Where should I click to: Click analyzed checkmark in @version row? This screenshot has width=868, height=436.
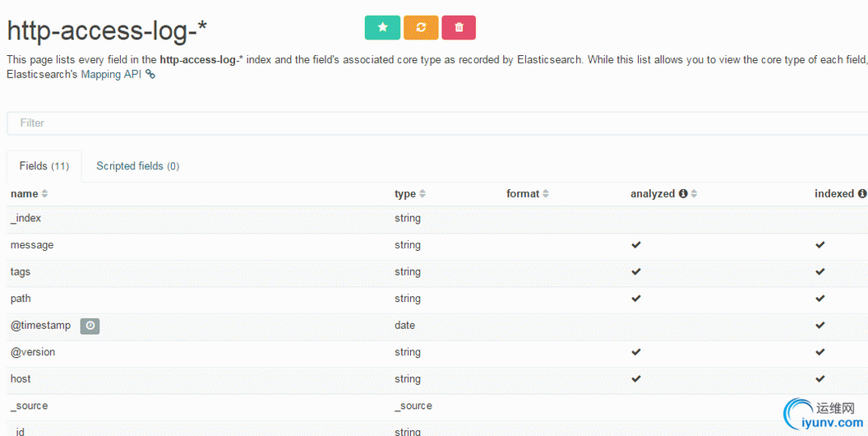pyautogui.click(x=636, y=352)
